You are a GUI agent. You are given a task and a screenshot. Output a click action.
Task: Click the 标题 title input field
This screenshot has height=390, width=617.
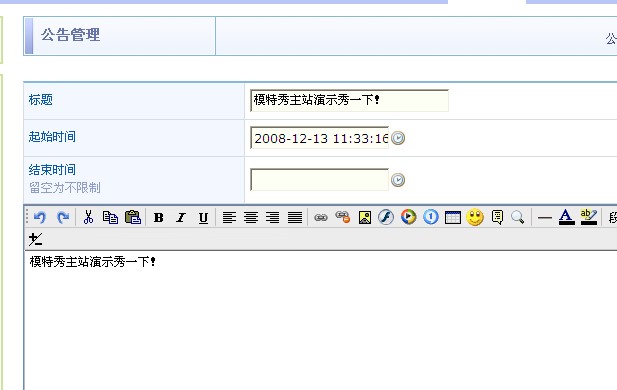[349, 100]
